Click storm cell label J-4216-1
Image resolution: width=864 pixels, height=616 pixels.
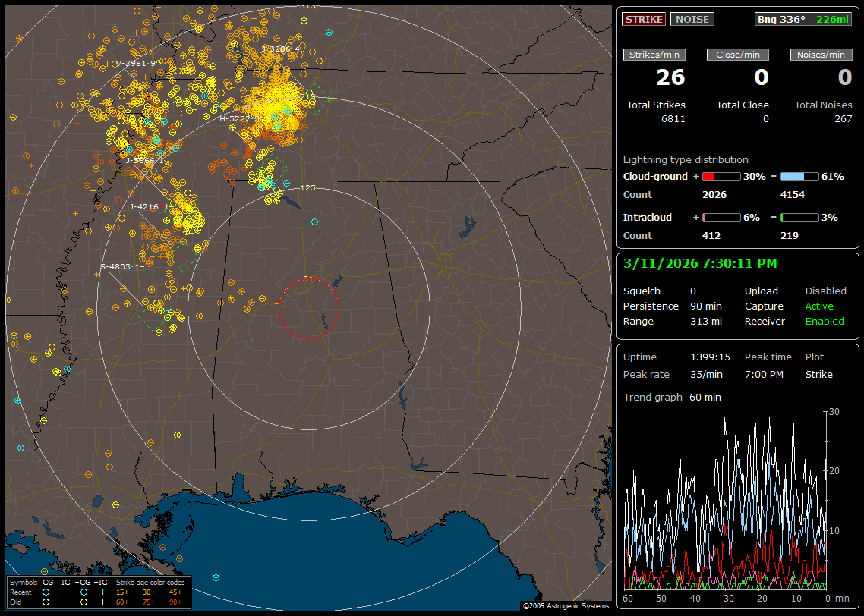(x=148, y=206)
